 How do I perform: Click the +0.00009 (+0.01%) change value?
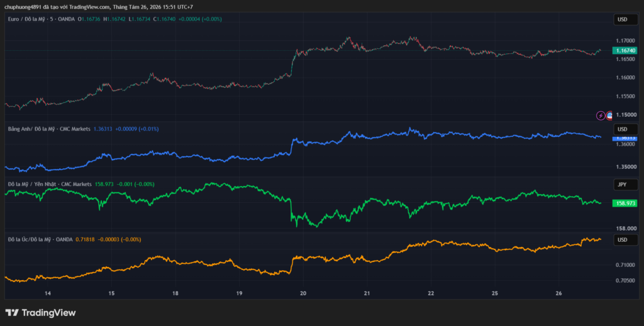tap(136, 129)
